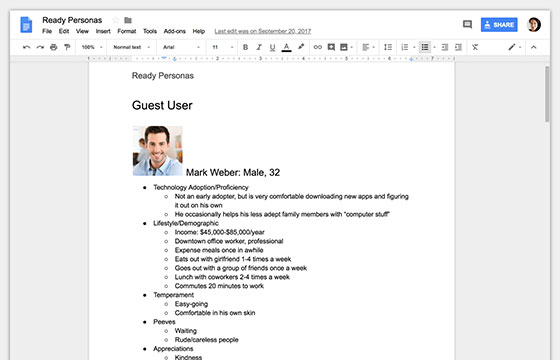The image size is (560, 360).
Task: Open the comments icon
Action: tap(467, 24)
